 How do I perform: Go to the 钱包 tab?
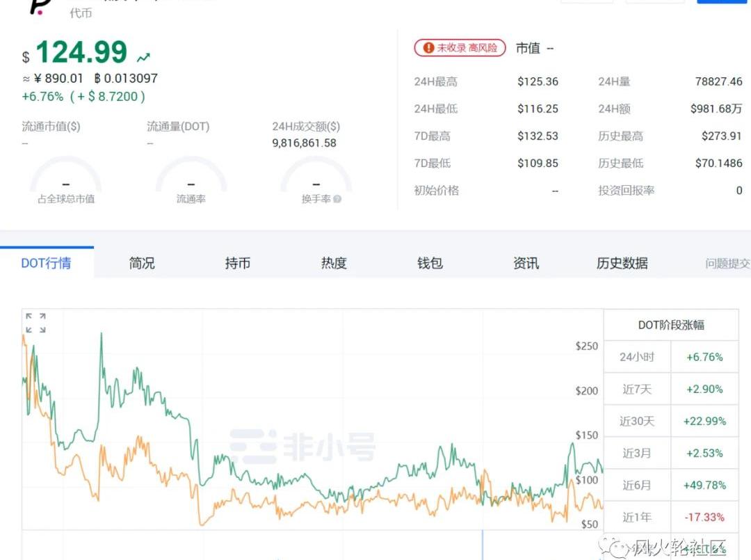pyautogui.click(x=430, y=263)
